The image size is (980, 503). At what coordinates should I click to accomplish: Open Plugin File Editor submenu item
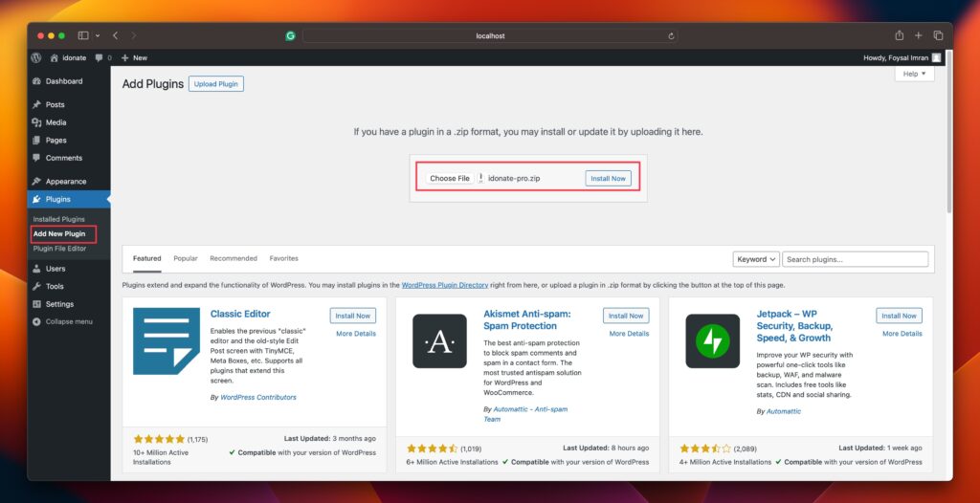(x=59, y=248)
